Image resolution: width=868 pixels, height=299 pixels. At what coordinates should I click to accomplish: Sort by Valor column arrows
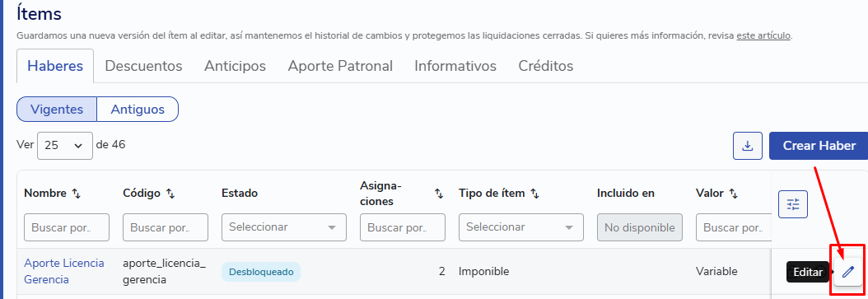[734, 194]
